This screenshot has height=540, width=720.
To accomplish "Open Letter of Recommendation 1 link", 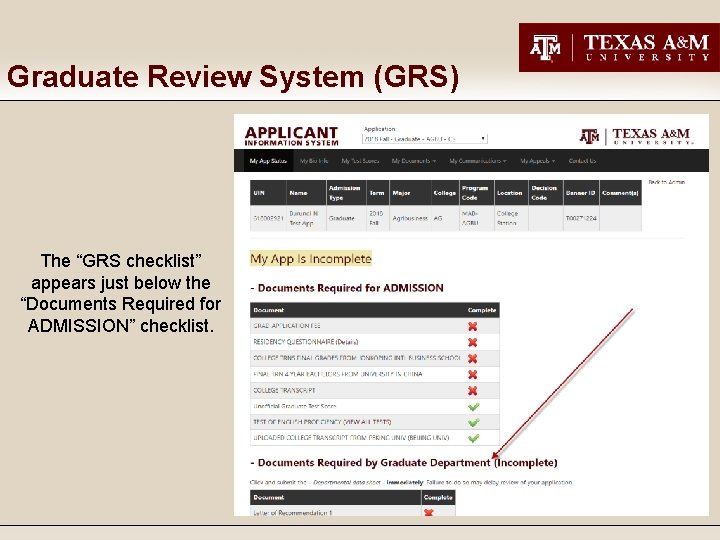I will (x=292, y=512).
